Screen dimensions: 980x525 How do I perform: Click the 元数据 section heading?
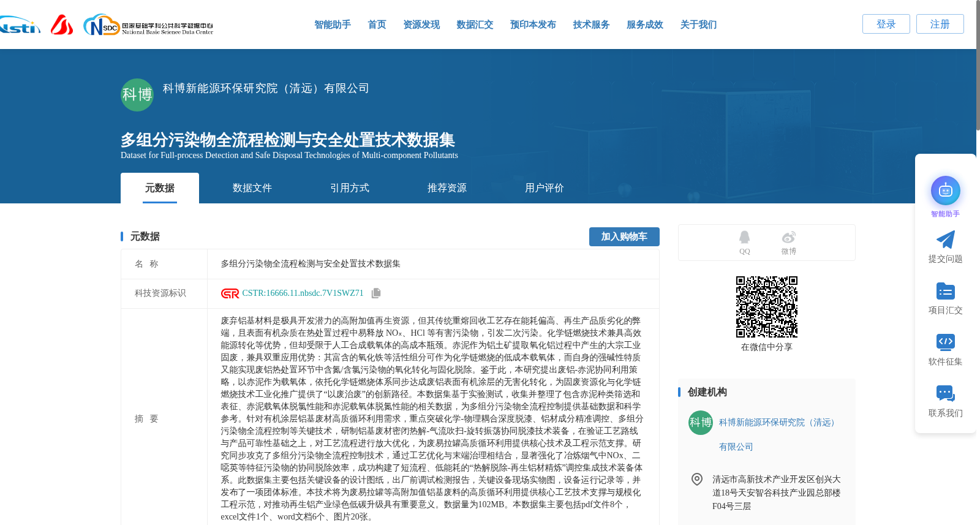point(145,236)
